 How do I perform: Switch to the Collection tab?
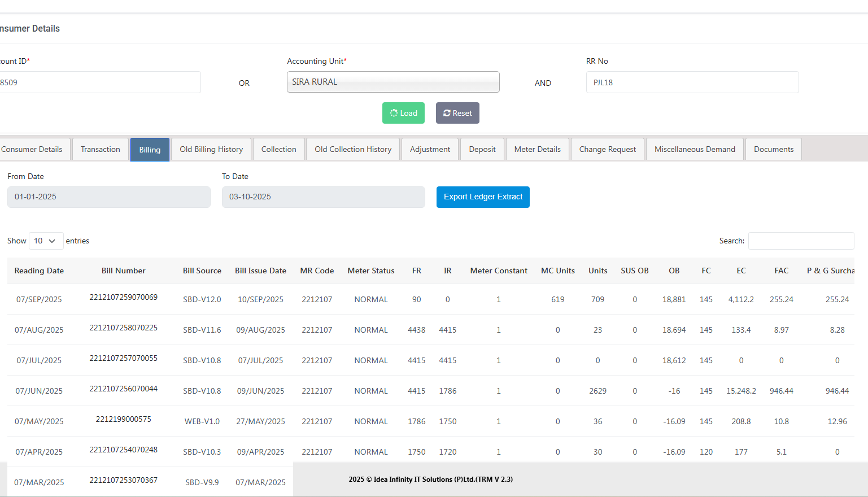click(x=278, y=150)
